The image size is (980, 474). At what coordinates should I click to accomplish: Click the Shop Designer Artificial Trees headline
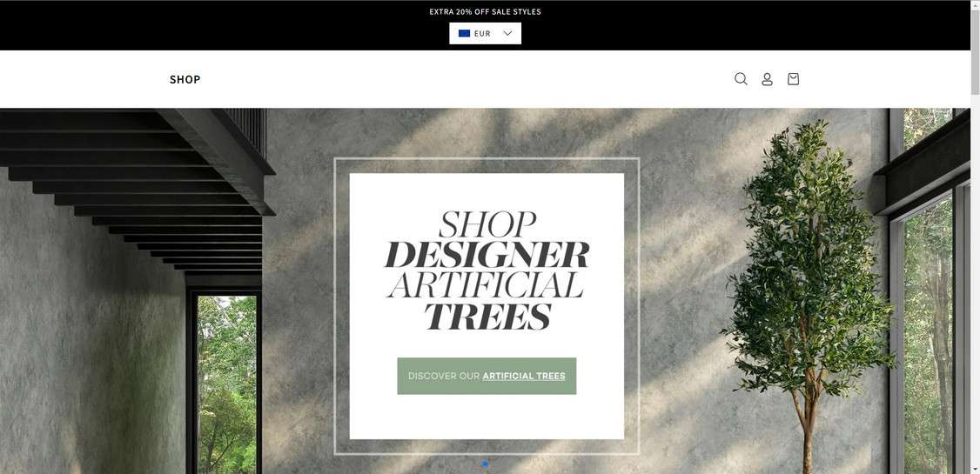tap(487, 270)
